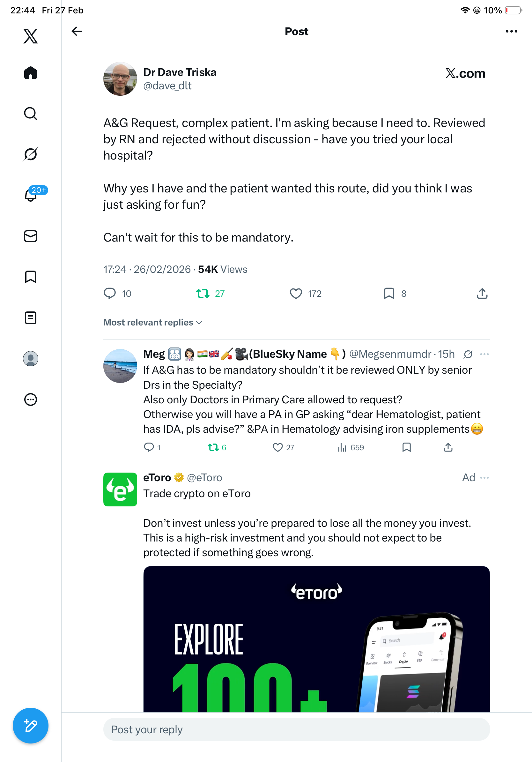Expand Most relevant replies sorting
The image size is (532, 762).
pyautogui.click(x=153, y=322)
